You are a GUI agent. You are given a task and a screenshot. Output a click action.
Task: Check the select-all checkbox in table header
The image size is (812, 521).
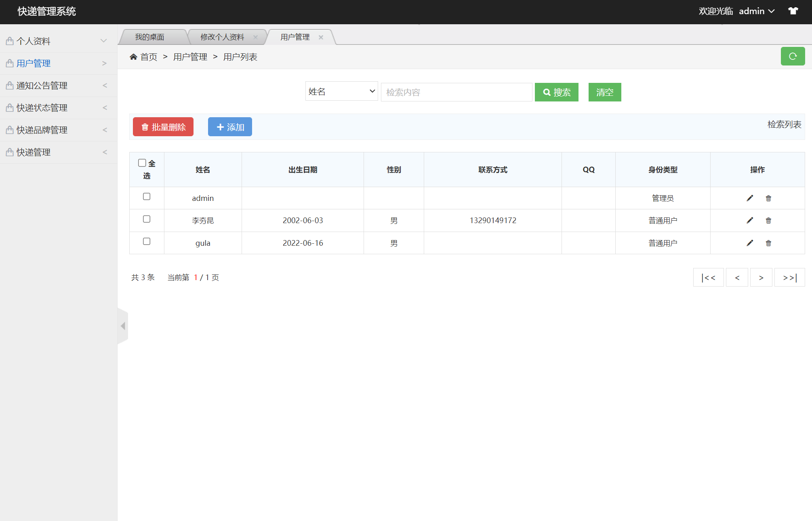tap(142, 162)
